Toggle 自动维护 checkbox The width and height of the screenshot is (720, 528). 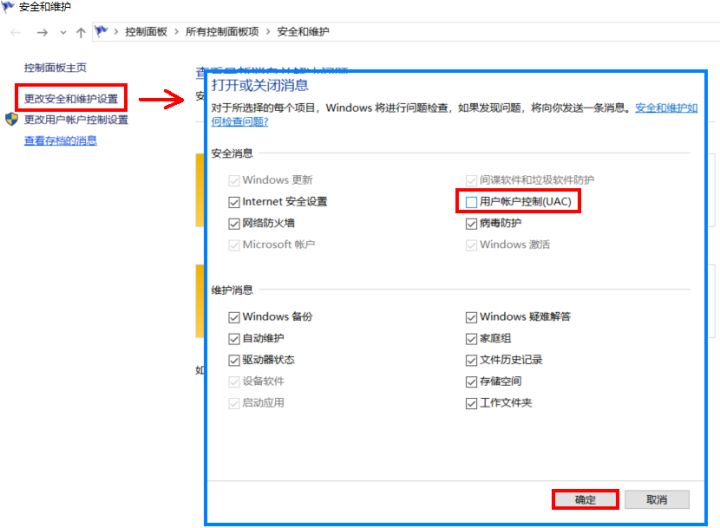[234, 339]
